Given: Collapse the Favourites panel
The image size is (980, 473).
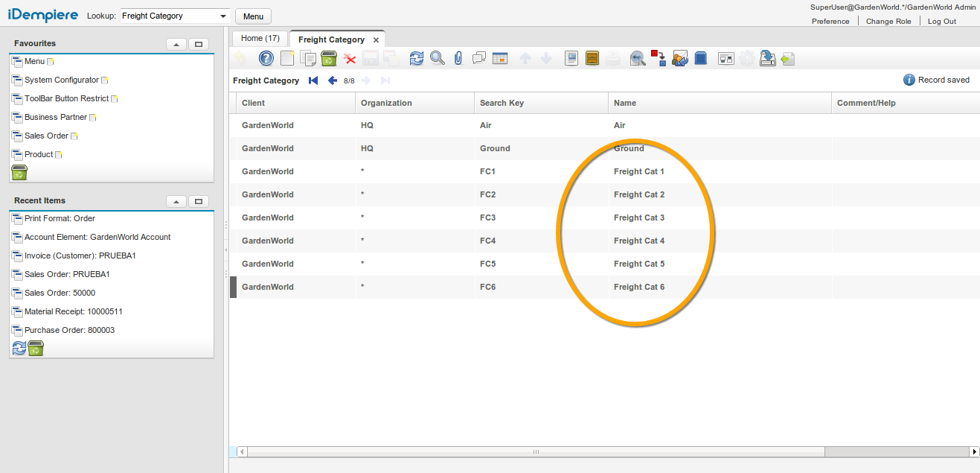Looking at the screenshot, I should tap(176, 44).
